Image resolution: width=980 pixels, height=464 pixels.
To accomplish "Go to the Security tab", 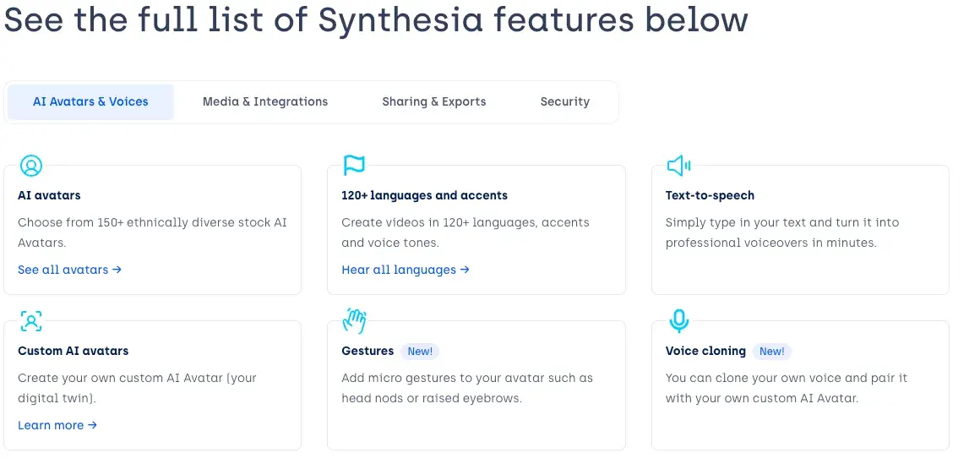I will pyautogui.click(x=565, y=102).
